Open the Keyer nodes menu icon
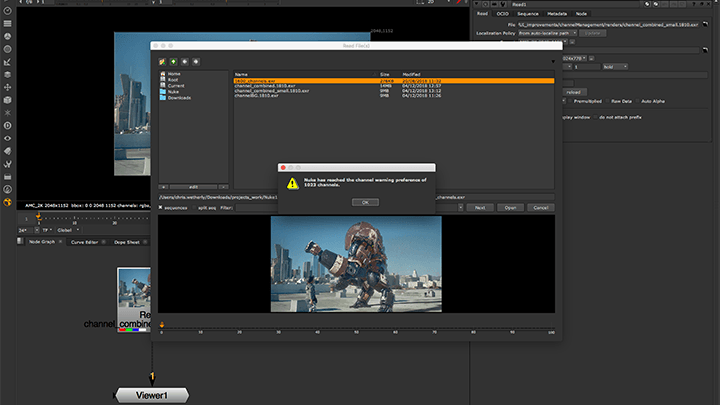 (x=7, y=62)
